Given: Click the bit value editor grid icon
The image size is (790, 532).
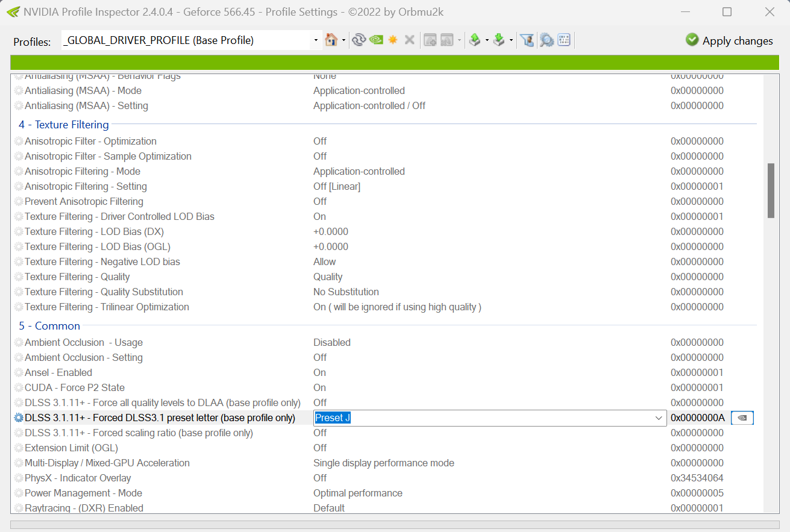Looking at the screenshot, I should pos(564,40).
